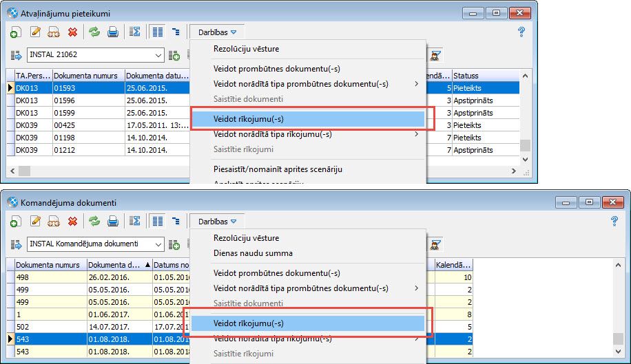Screen dimensions: 631x364
Task: Click the red delete icon in Komandējuma dokumenti
Action: tap(72, 222)
